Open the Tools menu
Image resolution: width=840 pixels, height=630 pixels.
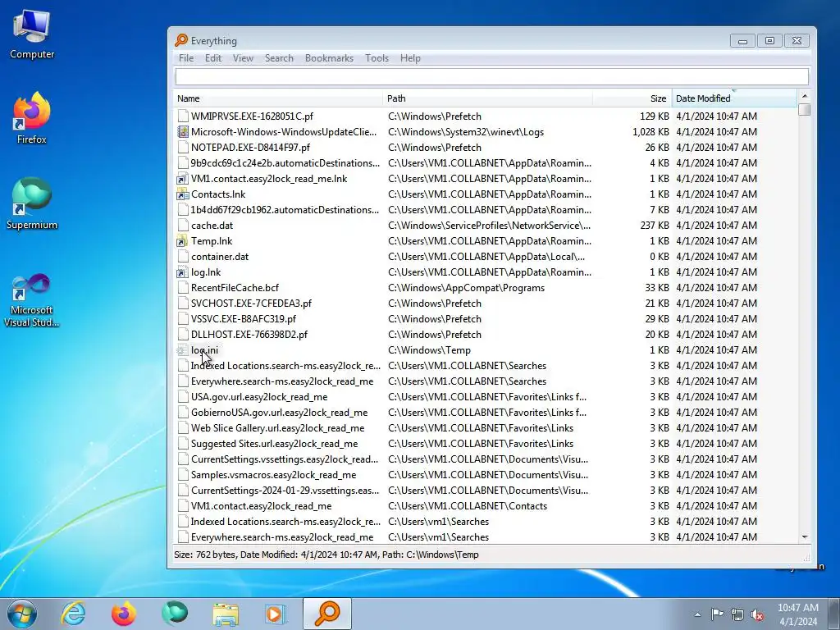click(377, 58)
